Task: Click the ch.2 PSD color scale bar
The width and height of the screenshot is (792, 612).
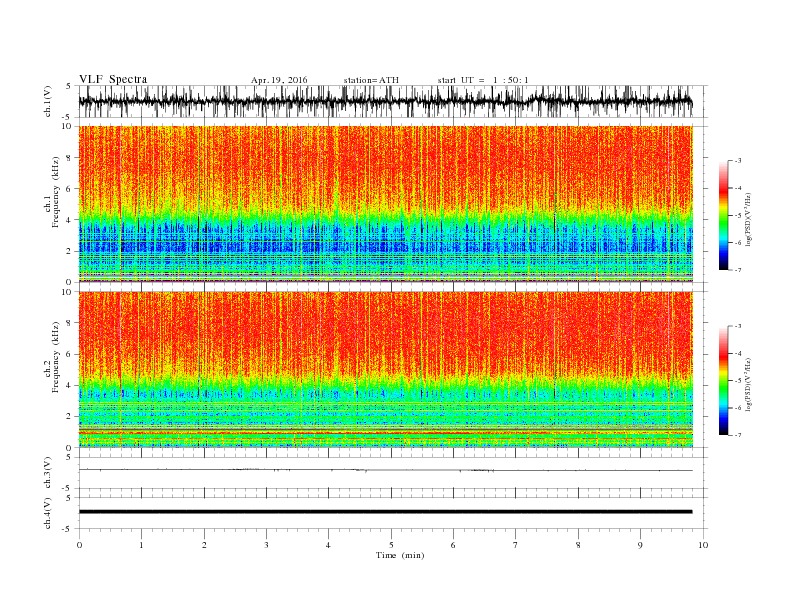Action: coord(723,380)
